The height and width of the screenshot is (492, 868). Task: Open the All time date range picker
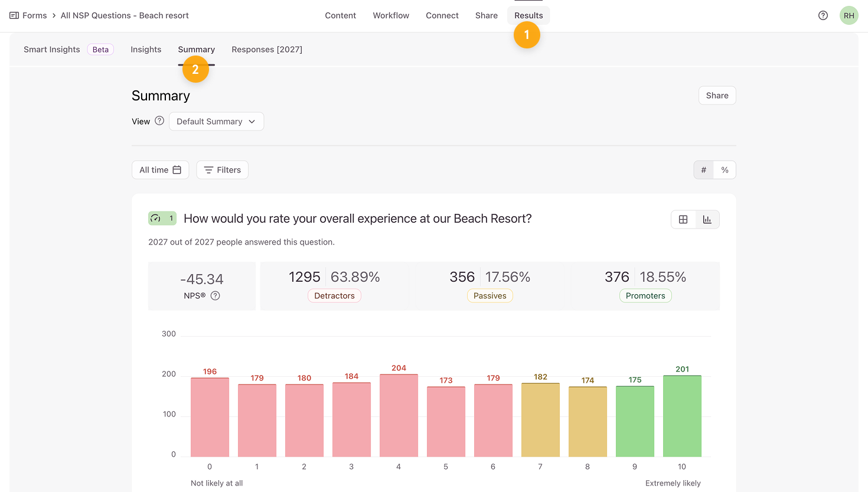pyautogui.click(x=160, y=170)
